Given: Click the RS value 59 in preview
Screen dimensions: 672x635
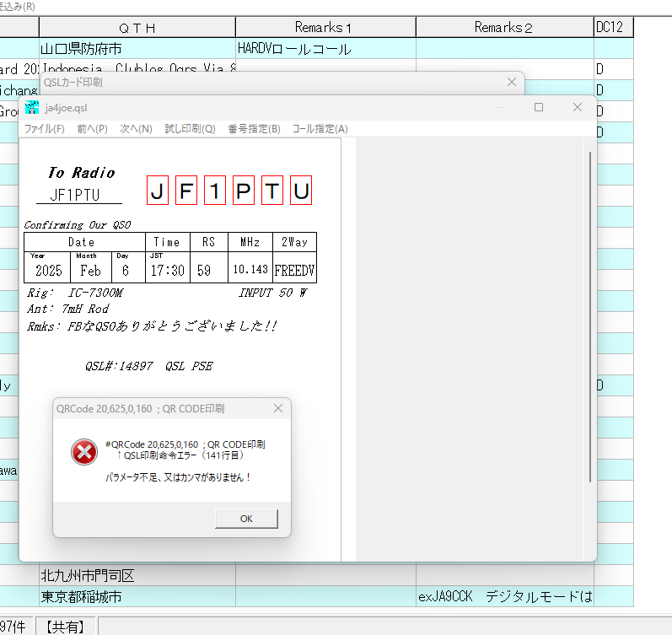Looking at the screenshot, I should click(204, 271).
